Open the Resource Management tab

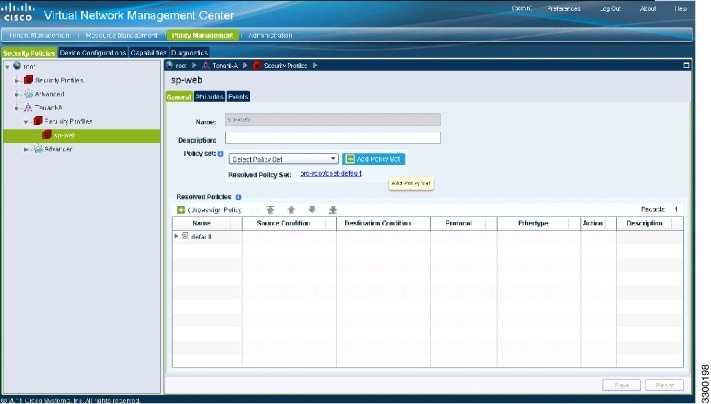[x=122, y=35]
